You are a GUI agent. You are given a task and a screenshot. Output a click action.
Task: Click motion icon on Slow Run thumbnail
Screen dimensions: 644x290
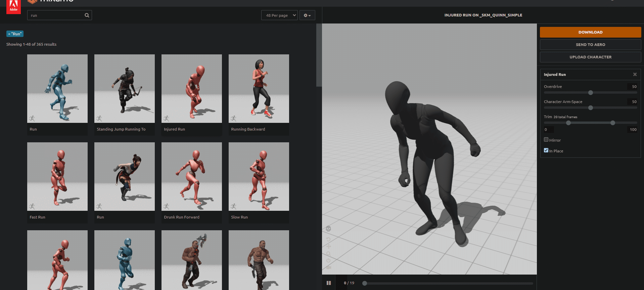coord(233,206)
